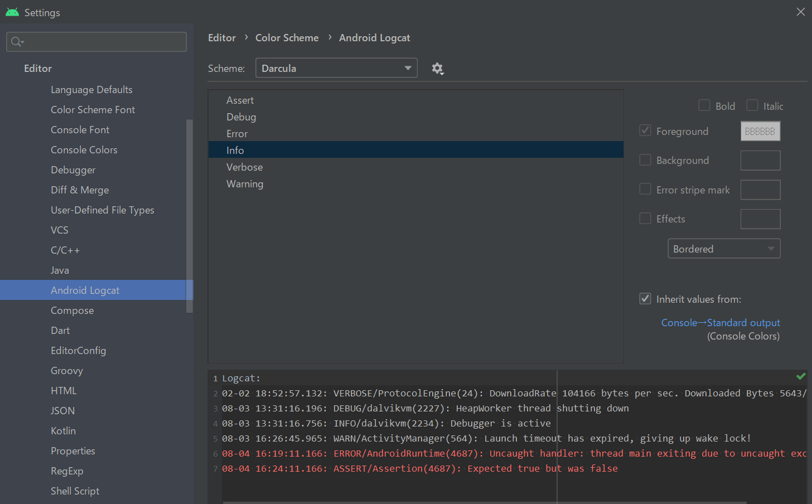The width and height of the screenshot is (812, 504).
Task: Toggle the Bold checkbox
Action: tap(704, 105)
